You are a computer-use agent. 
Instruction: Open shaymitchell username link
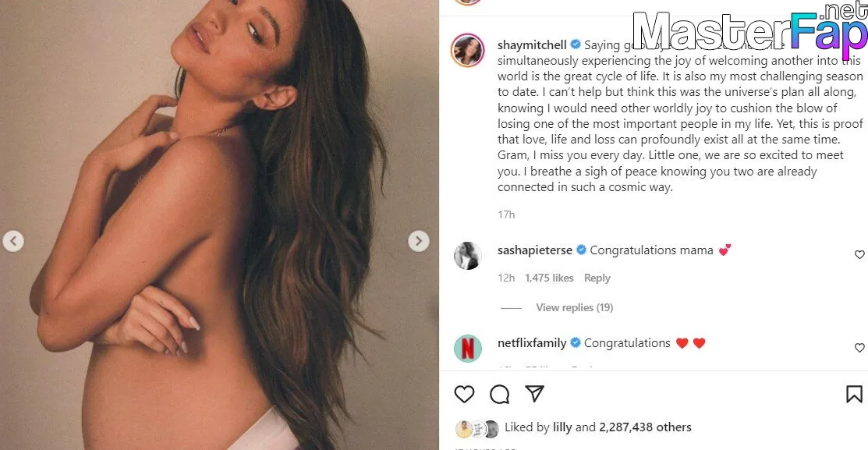click(x=532, y=45)
